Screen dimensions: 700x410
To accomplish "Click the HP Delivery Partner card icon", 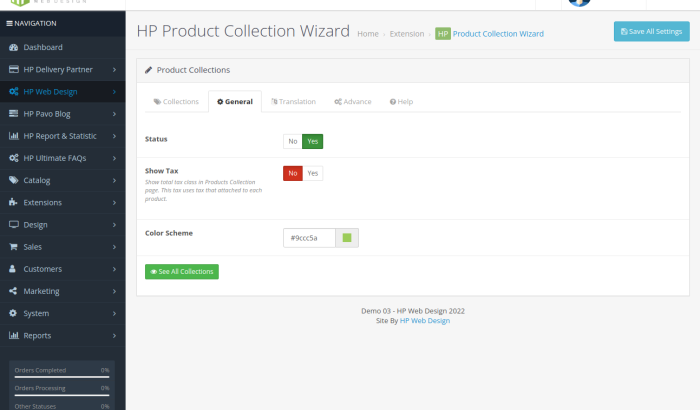I will coord(13,69).
